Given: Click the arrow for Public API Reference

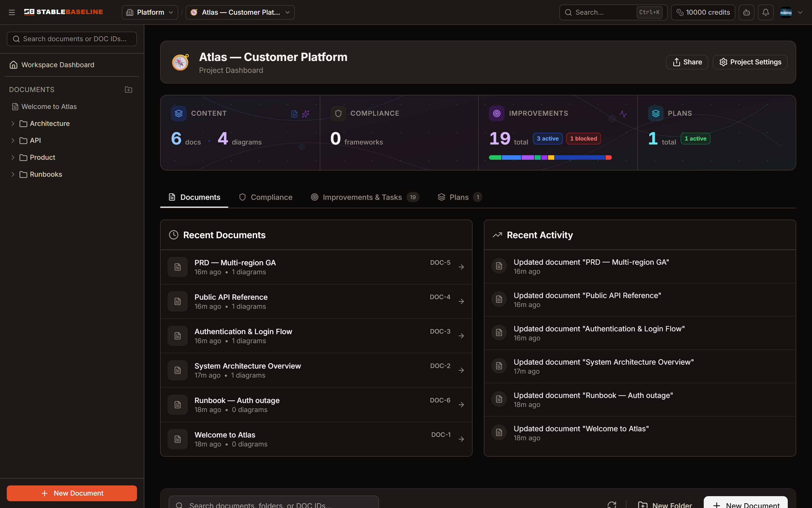Looking at the screenshot, I should point(461,301).
